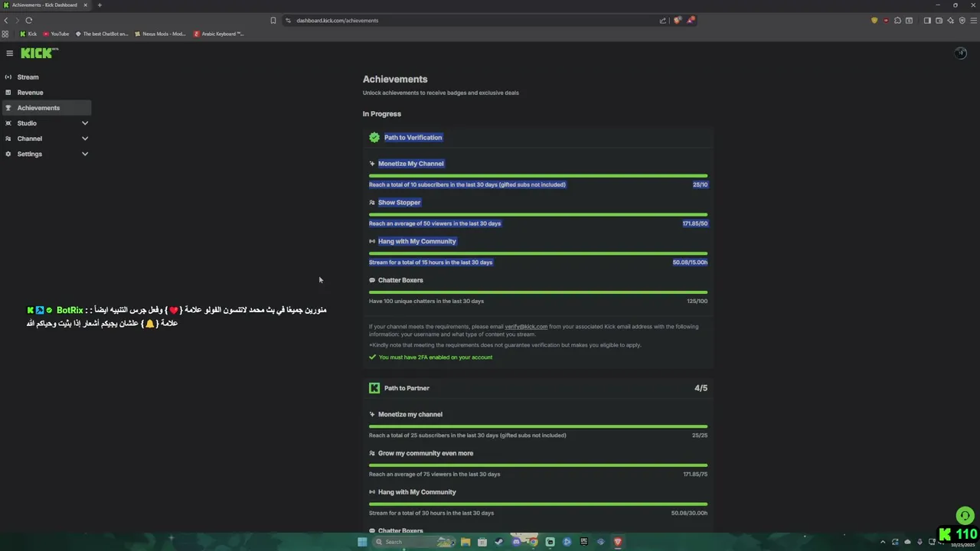Close the Kick Dashboard tab
Viewport: 980px width, 551px height.
coord(86,5)
